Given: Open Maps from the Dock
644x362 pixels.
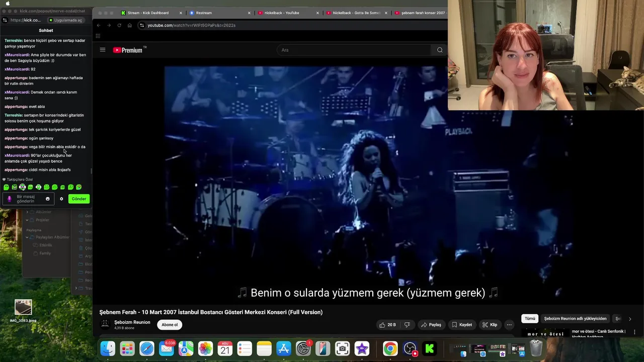Looking at the screenshot, I should click(x=186, y=348).
